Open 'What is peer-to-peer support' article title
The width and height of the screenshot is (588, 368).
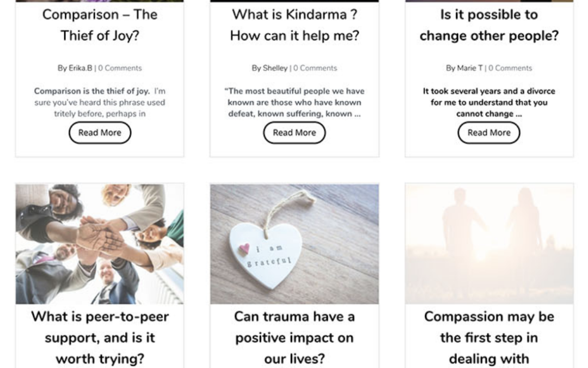(x=100, y=337)
